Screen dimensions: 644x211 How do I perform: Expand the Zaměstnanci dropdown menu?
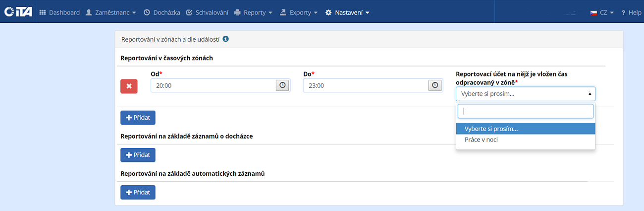pyautogui.click(x=111, y=12)
